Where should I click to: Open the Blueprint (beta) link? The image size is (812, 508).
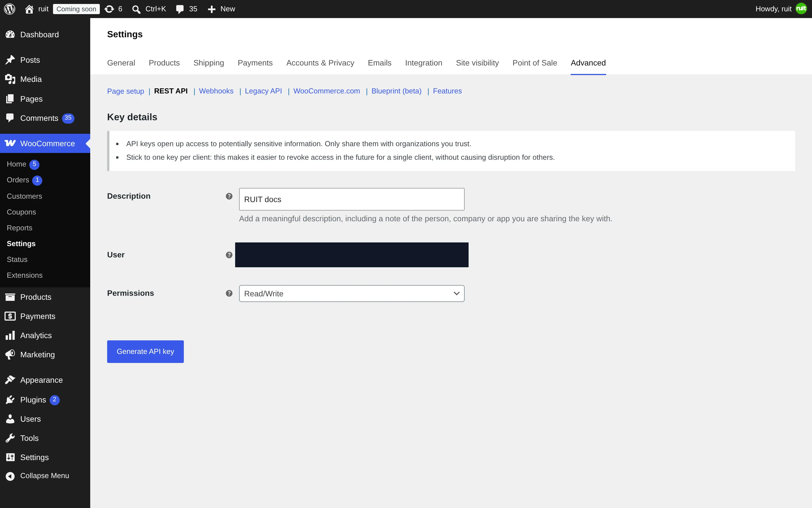pos(396,91)
